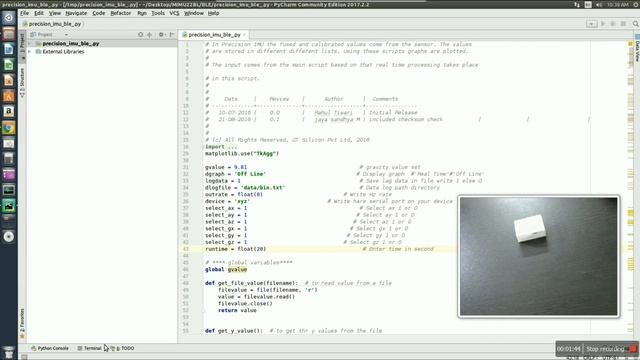Select the precision_imu_ble_py editor tab
Screen dimensions: 640x360
pos(214,35)
